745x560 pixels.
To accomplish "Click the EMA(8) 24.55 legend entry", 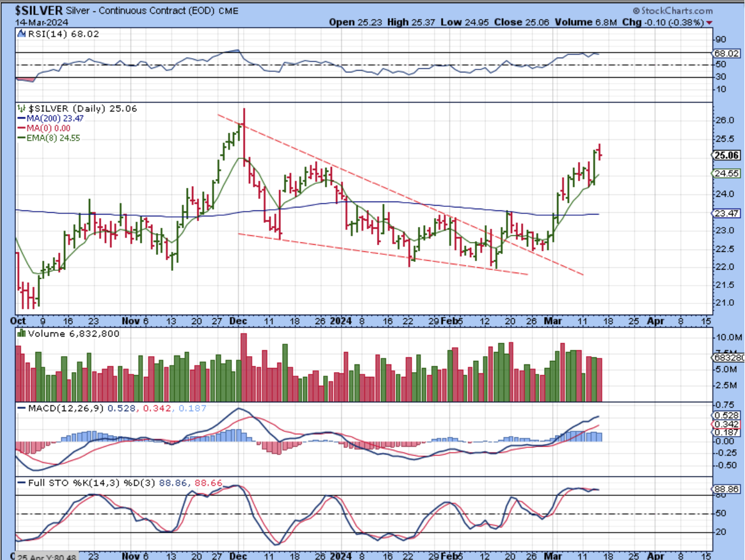I will pyautogui.click(x=50, y=137).
